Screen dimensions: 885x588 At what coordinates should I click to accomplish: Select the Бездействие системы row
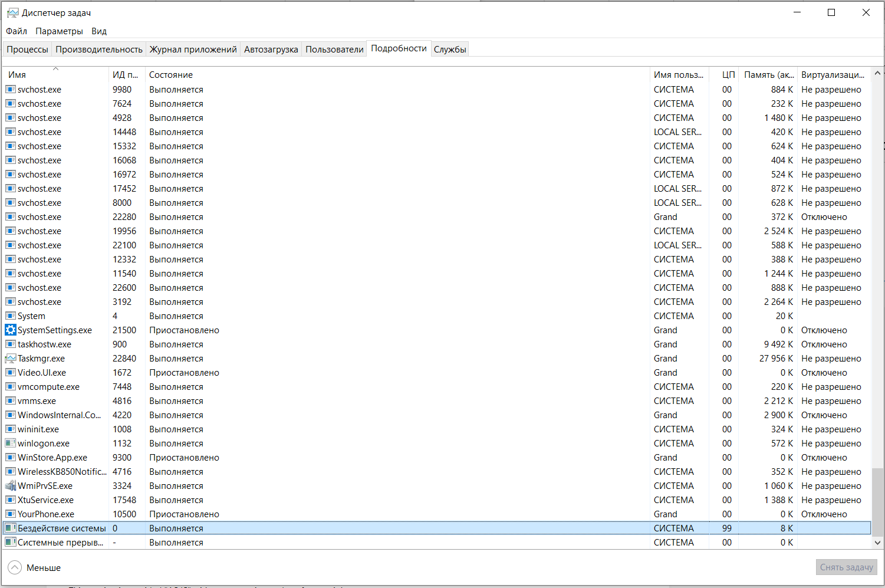(437, 528)
